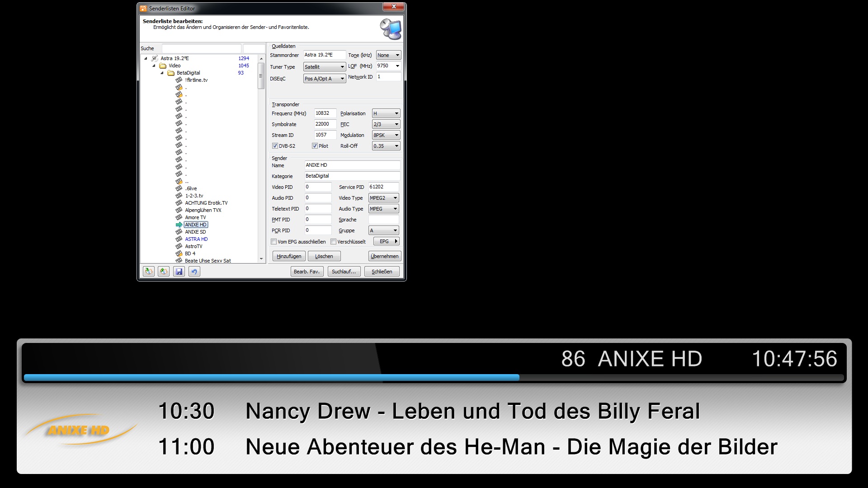Click the folder icon of the Video node

click(163, 66)
